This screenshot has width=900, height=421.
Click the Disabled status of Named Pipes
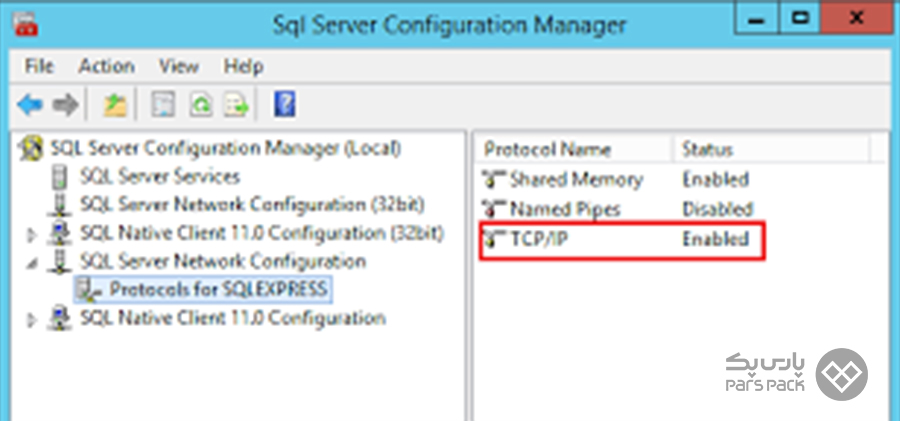(x=717, y=208)
